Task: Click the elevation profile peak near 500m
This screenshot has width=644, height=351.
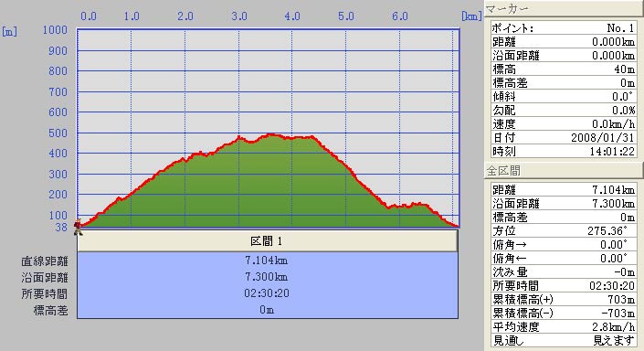Action: click(269, 134)
